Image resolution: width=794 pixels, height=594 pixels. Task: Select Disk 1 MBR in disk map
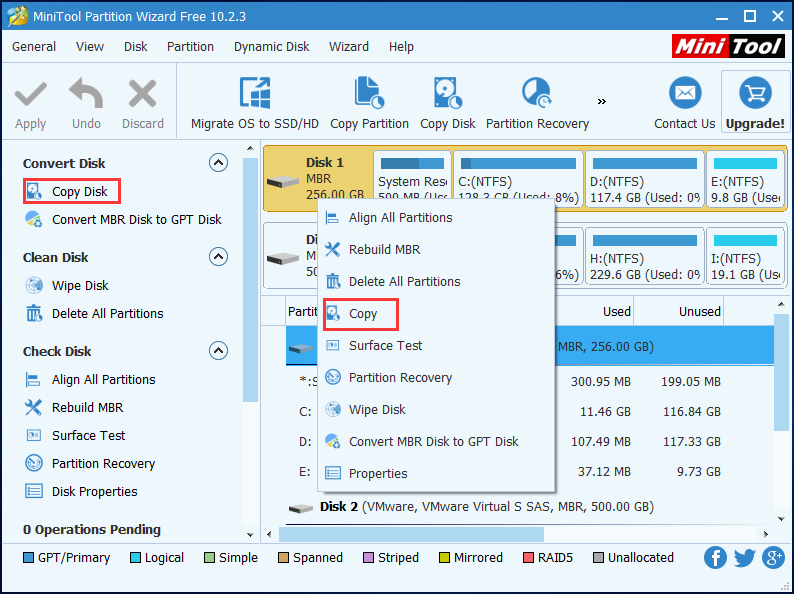319,178
